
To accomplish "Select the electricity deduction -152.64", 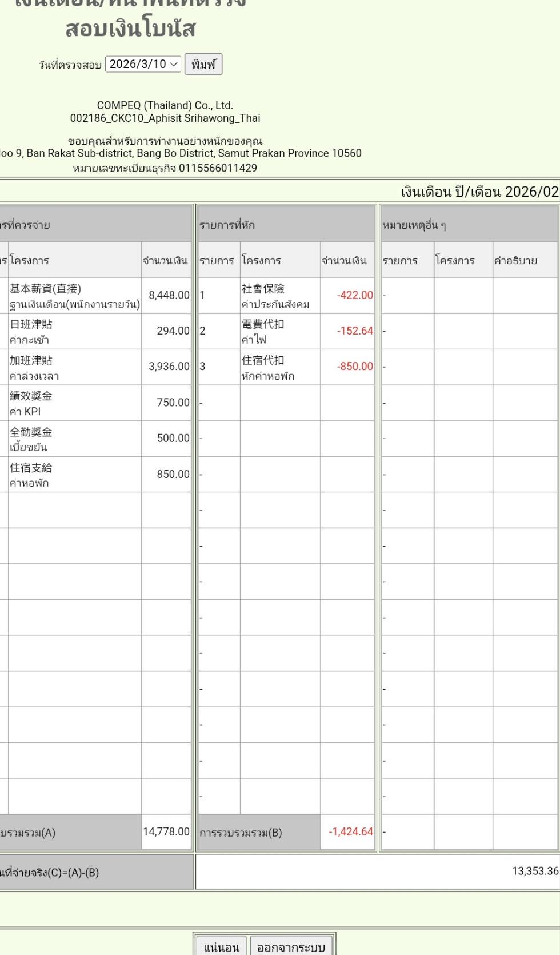I will coord(354,331).
